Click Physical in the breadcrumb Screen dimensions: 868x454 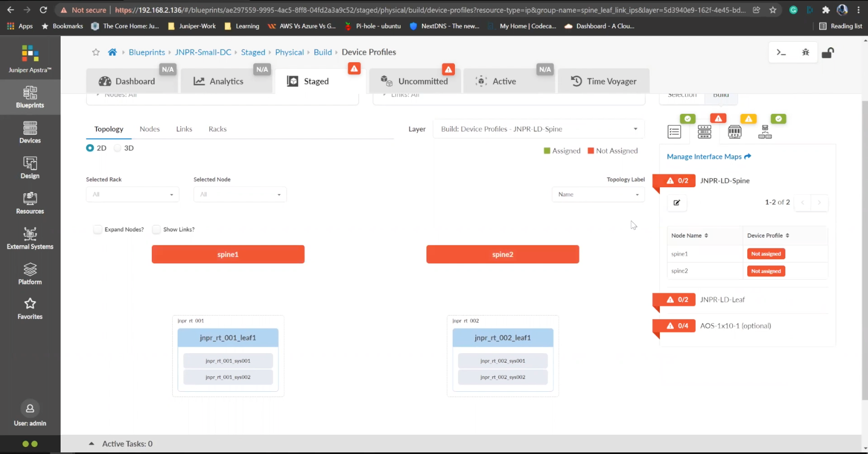coord(289,52)
